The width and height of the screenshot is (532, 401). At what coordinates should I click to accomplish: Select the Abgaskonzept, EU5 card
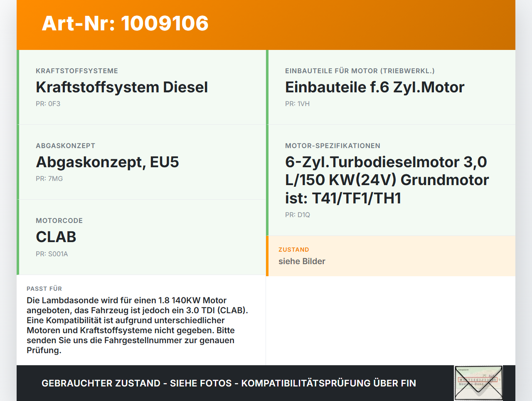[107, 162]
